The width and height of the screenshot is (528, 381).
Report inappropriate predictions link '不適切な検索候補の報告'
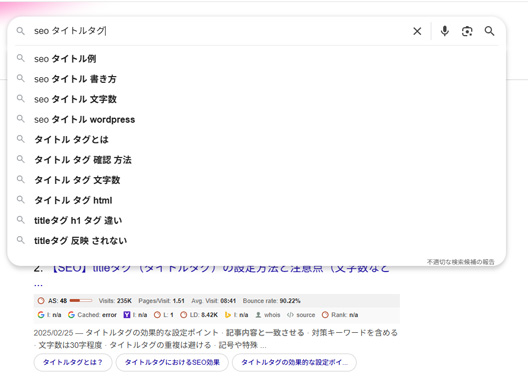460,262
